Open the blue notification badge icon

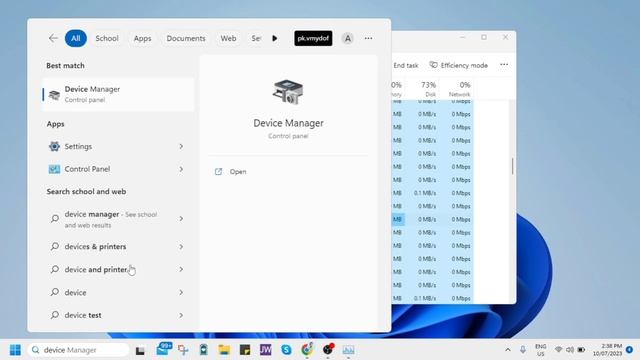[x=629, y=350]
